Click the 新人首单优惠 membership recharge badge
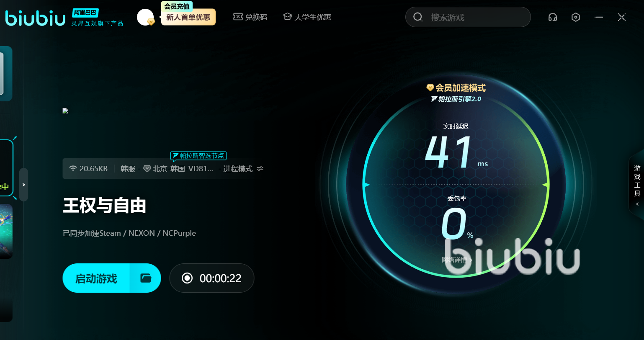The width and height of the screenshot is (644, 340). click(x=188, y=17)
